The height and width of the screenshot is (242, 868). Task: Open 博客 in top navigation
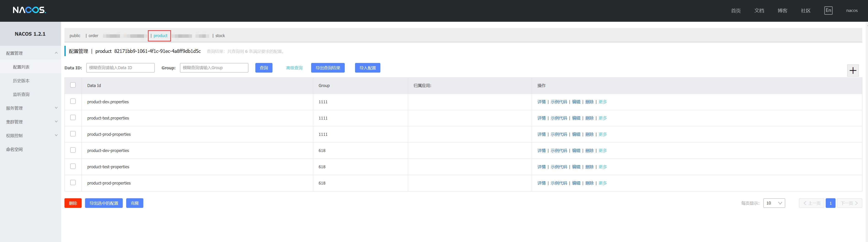[782, 11]
